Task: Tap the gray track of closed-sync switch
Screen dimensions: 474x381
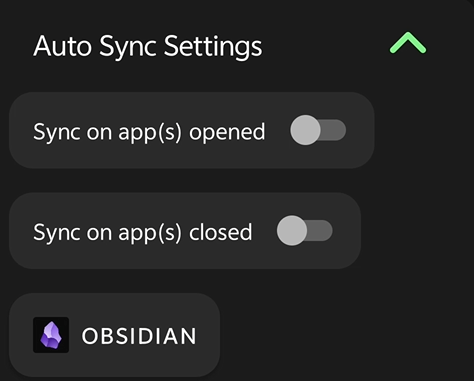Action: [321, 230]
